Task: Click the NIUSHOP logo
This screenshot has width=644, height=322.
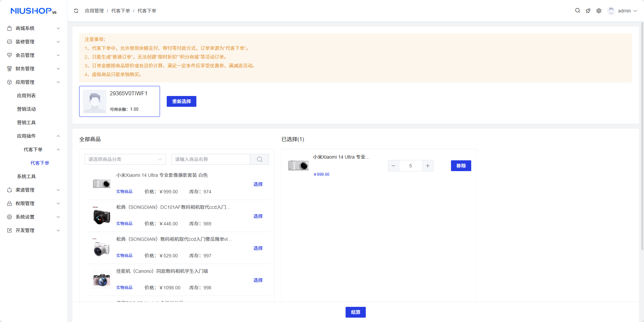Action: tap(33, 11)
